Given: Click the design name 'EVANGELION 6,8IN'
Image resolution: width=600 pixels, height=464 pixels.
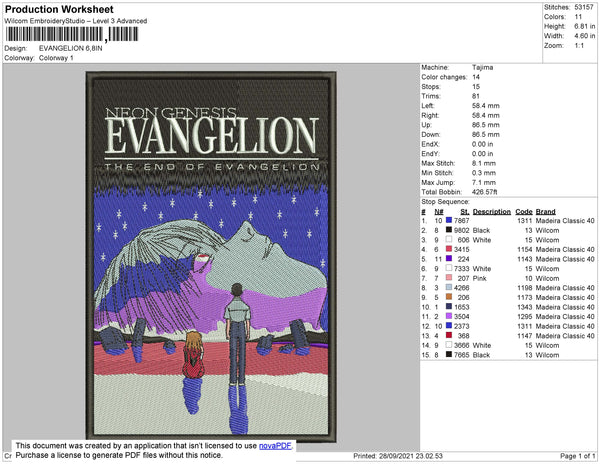Looking at the screenshot, I should [71, 49].
